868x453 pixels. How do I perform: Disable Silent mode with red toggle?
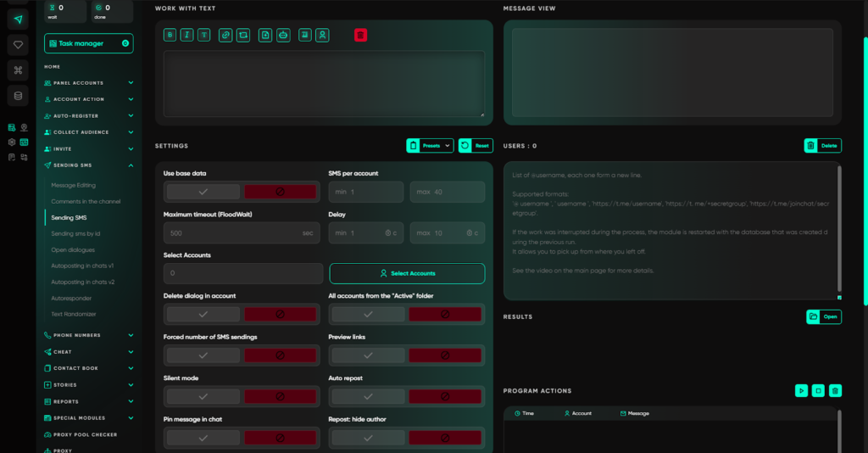tap(279, 396)
